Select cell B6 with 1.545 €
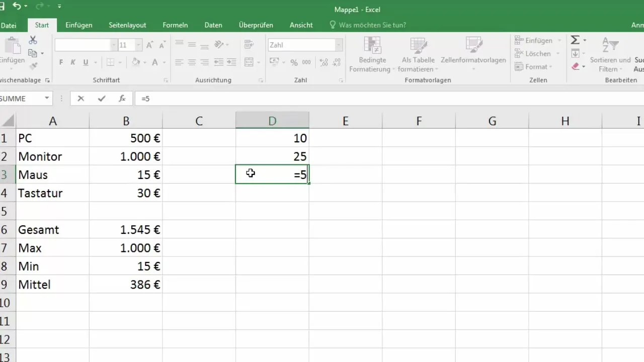 (x=126, y=230)
